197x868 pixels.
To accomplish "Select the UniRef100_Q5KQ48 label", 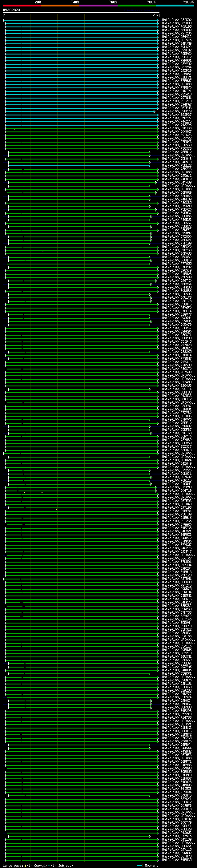I will pyautogui.click(x=176, y=159).
